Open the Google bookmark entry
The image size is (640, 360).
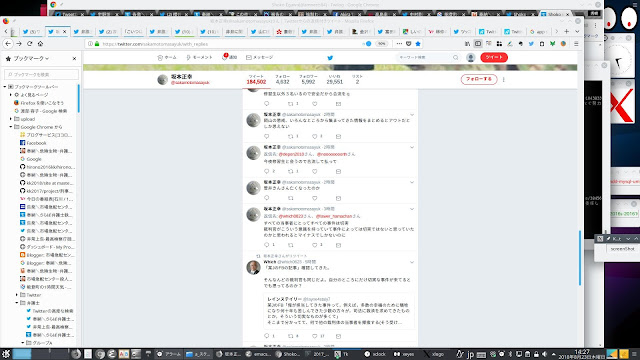[x=31, y=159]
